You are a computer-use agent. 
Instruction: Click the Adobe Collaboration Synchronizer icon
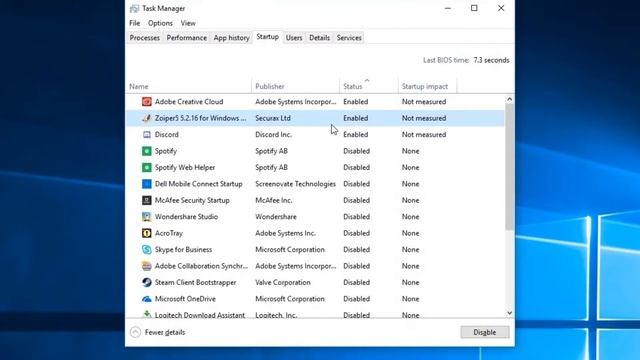click(x=147, y=266)
